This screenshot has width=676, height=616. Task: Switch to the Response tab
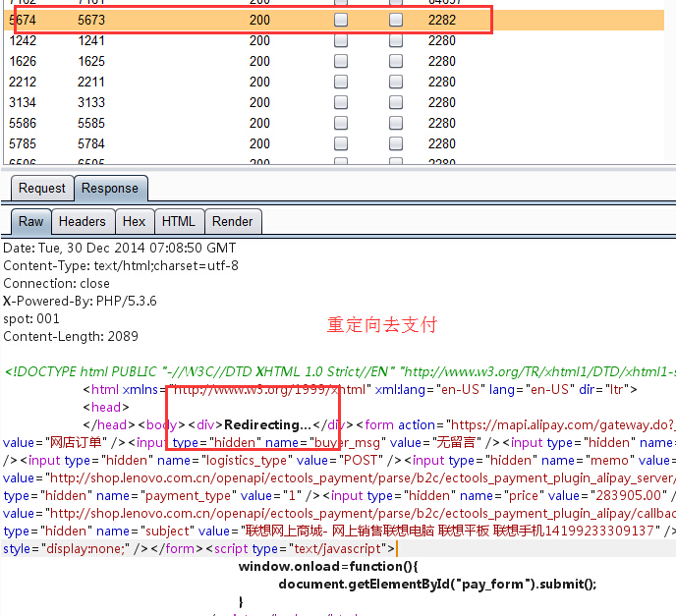[110, 189]
